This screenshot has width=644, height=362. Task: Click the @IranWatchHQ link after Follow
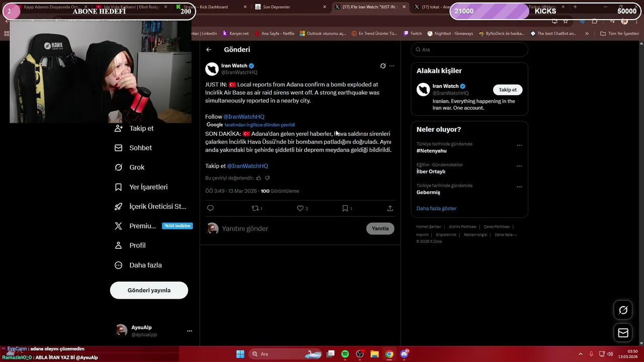244,117
